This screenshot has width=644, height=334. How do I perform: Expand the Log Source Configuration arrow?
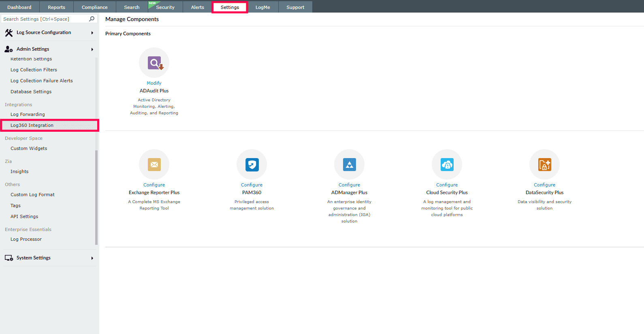pos(92,33)
